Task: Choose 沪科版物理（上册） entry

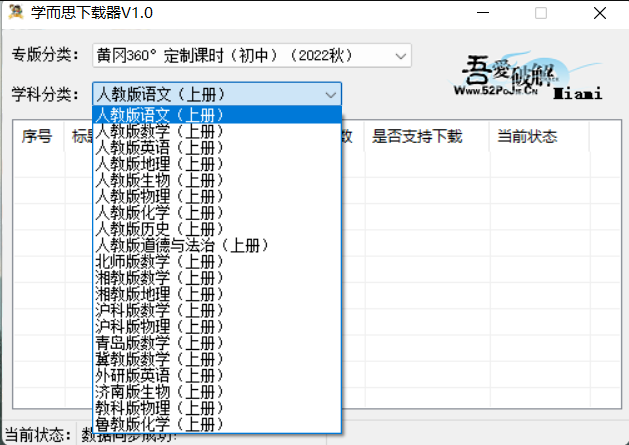Action: click(217, 327)
